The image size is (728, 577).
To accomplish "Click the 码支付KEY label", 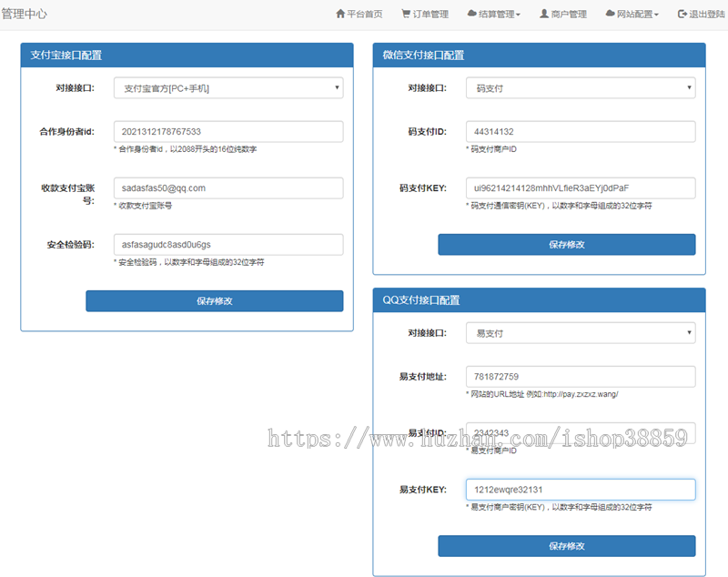I will pyautogui.click(x=423, y=188).
